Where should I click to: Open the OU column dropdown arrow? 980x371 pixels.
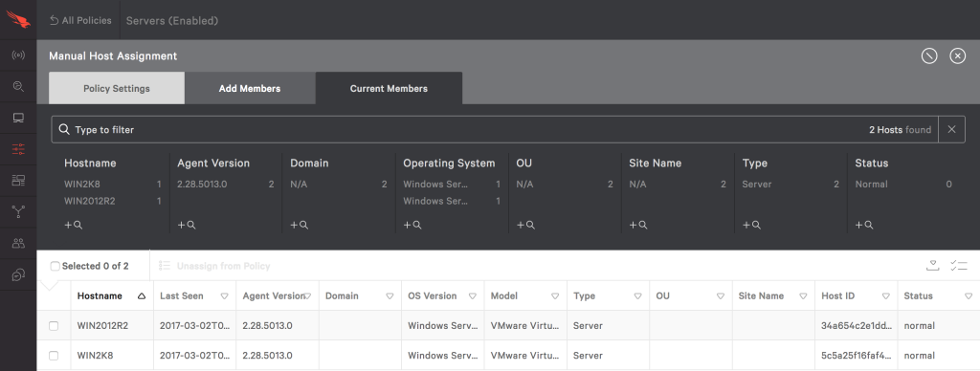(x=720, y=296)
